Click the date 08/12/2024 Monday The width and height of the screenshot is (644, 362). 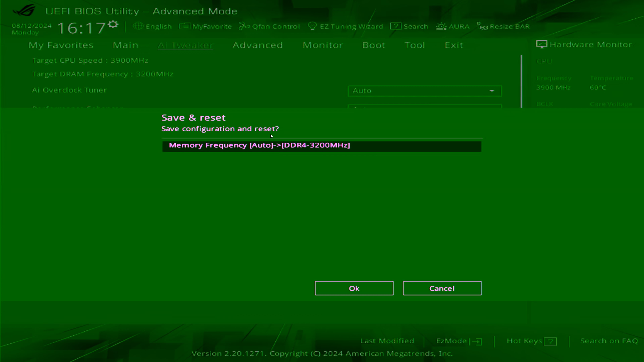(32, 29)
